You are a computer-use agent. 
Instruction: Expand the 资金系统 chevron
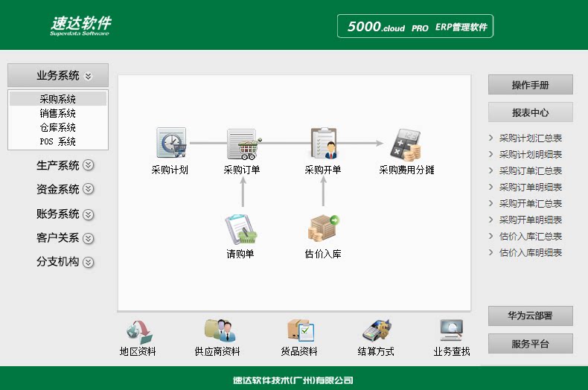tap(88, 189)
